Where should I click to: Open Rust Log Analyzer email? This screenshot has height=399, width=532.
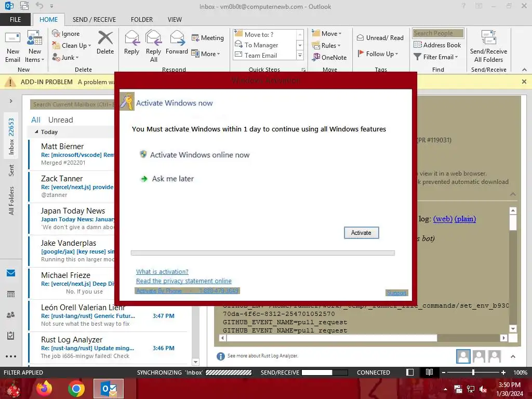click(108, 348)
